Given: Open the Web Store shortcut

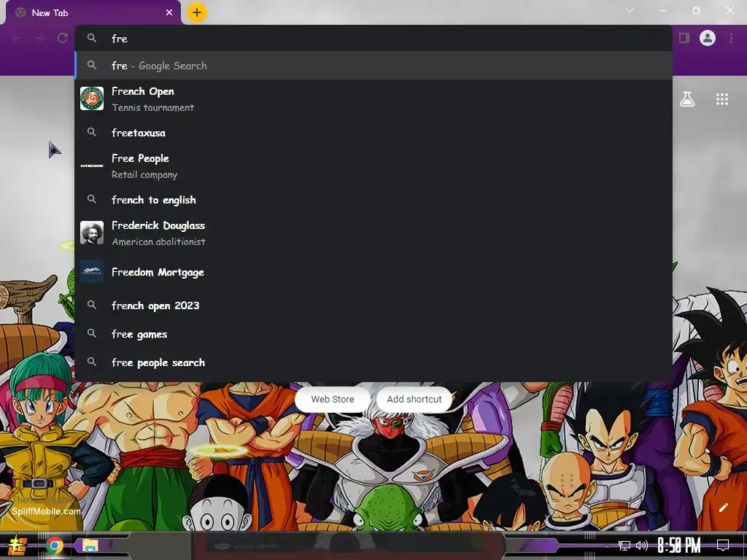Looking at the screenshot, I should click(333, 399).
